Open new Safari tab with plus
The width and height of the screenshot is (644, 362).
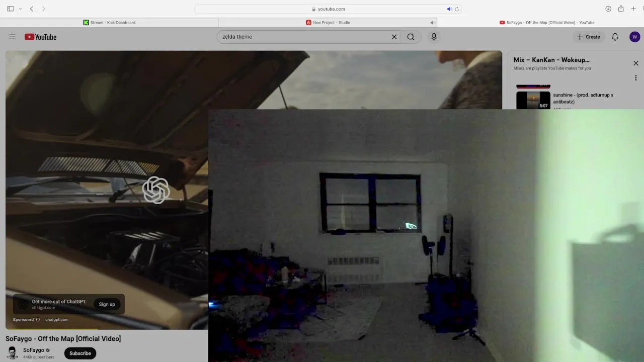click(x=633, y=9)
